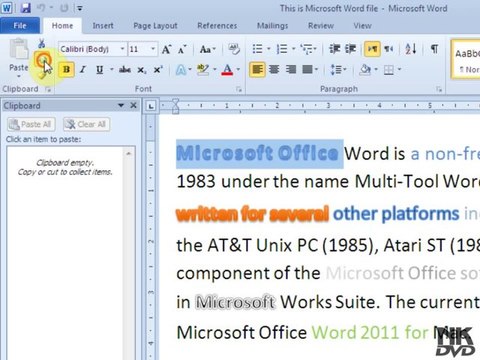Click the Increase Indent icon
Image resolution: width=480 pixels, height=360 pixels.
click(x=350, y=49)
